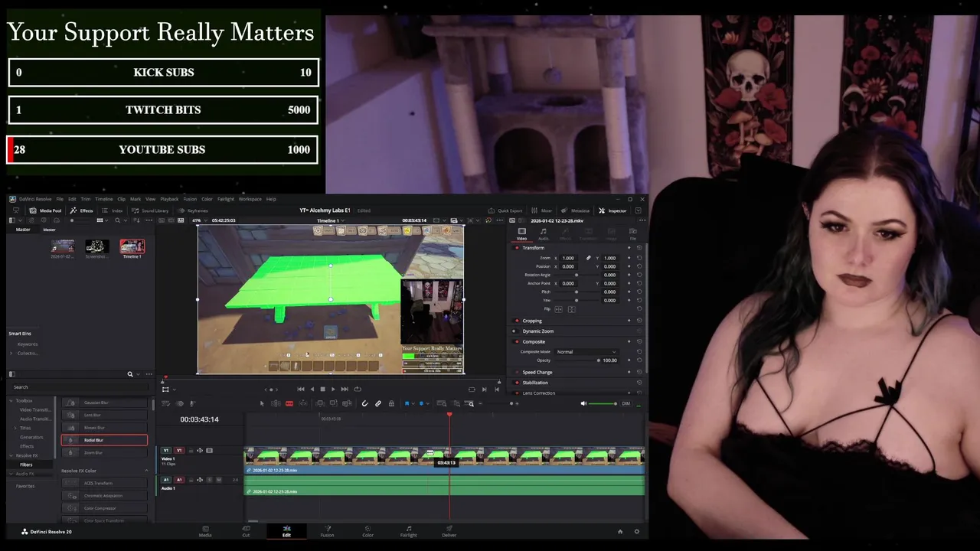Toggle the Speed Change switch
Screen dimensions: 980x551
(x=517, y=372)
